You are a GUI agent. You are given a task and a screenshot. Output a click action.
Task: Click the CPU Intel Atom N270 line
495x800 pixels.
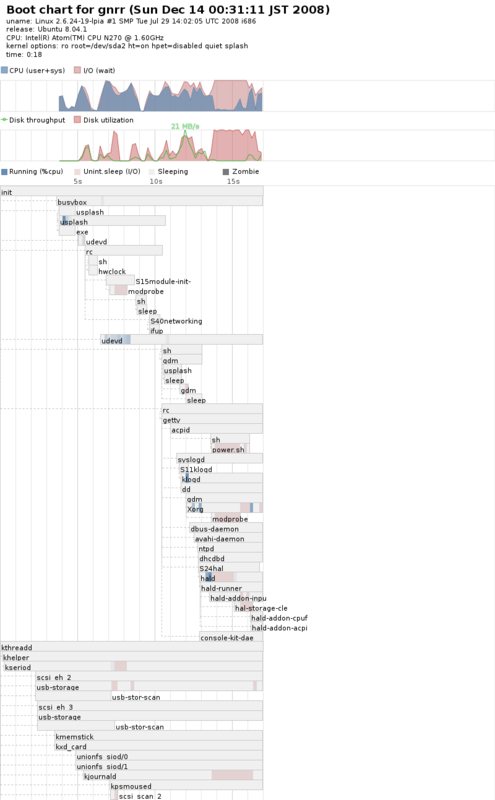[x=85, y=38]
